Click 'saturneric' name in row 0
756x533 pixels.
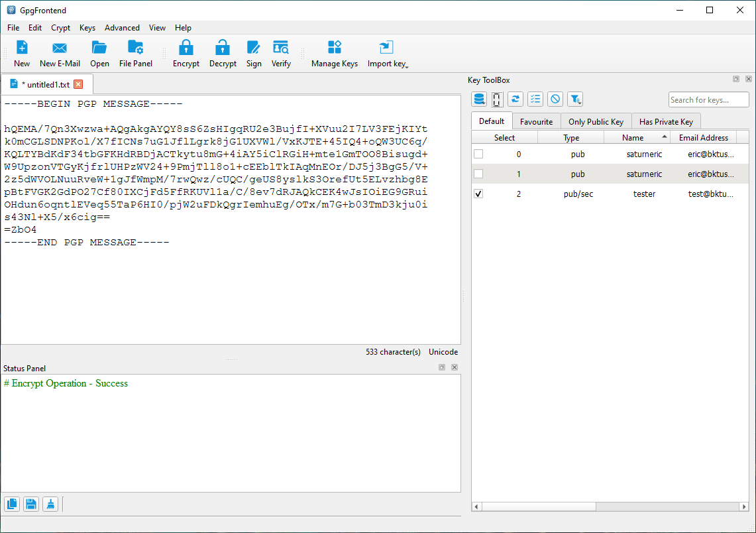click(x=644, y=154)
